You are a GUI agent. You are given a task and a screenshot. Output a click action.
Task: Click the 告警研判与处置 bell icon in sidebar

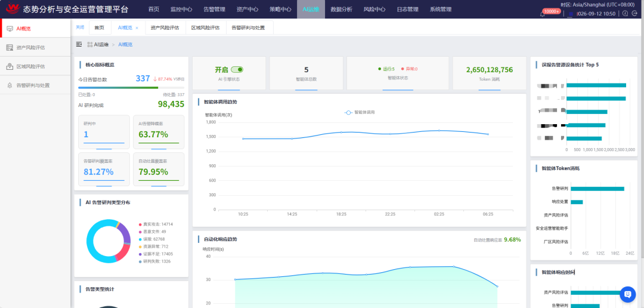click(x=10, y=85)
